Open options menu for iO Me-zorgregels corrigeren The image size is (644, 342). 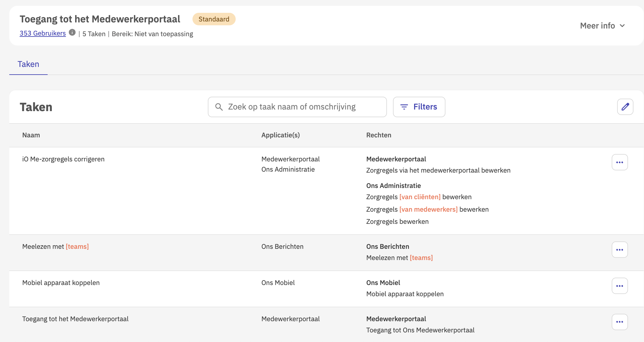coord(620,162)
